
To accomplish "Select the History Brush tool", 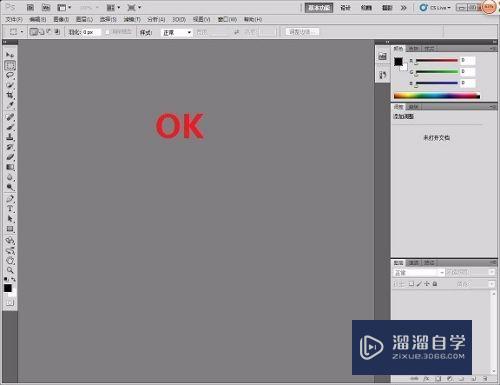I will click(10, 147).
